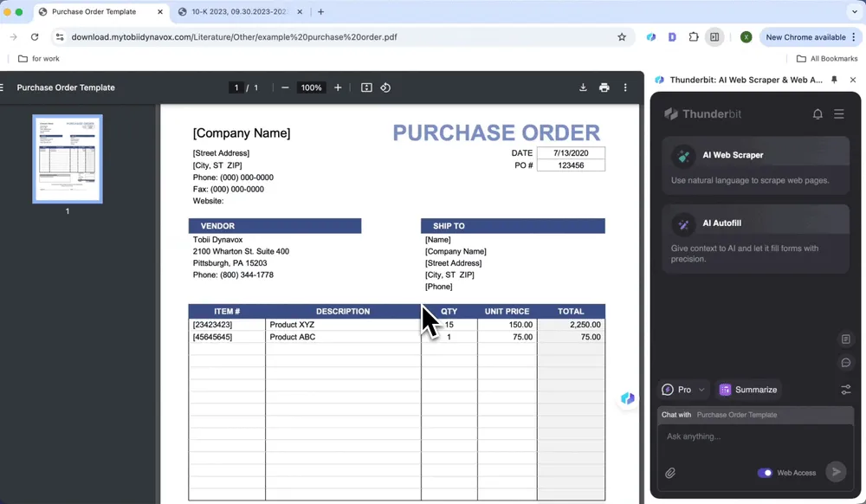Toggle the Web Access switch
This screenshot has width=866, height=504.
point(765,473)
